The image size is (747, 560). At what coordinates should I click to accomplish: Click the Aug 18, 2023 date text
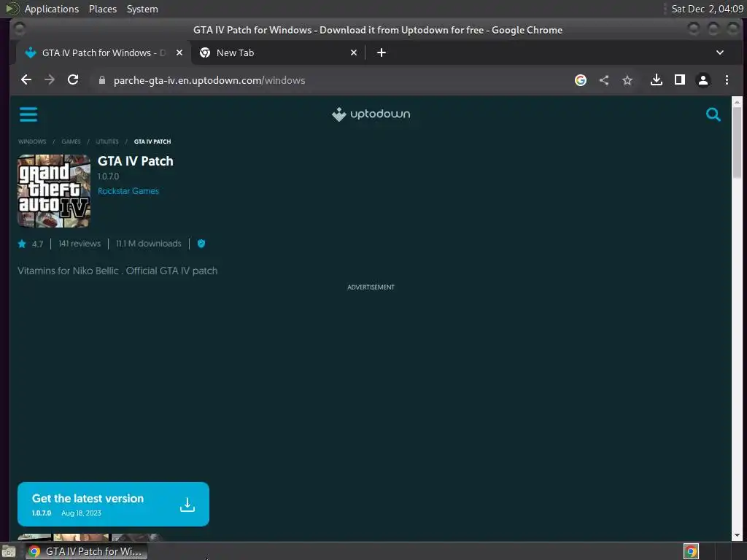click(81, 513)
